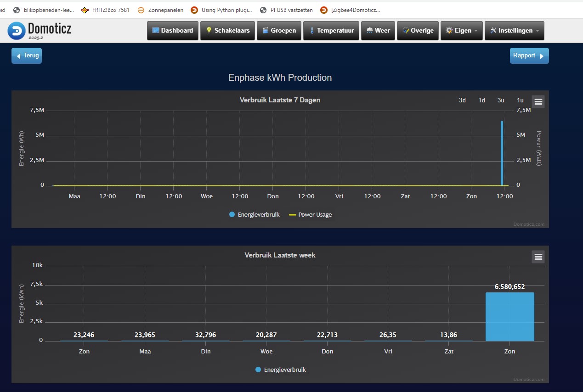
Task: Open the FRITZ!Box 7581 bookmark
Action: pos(106,10)
